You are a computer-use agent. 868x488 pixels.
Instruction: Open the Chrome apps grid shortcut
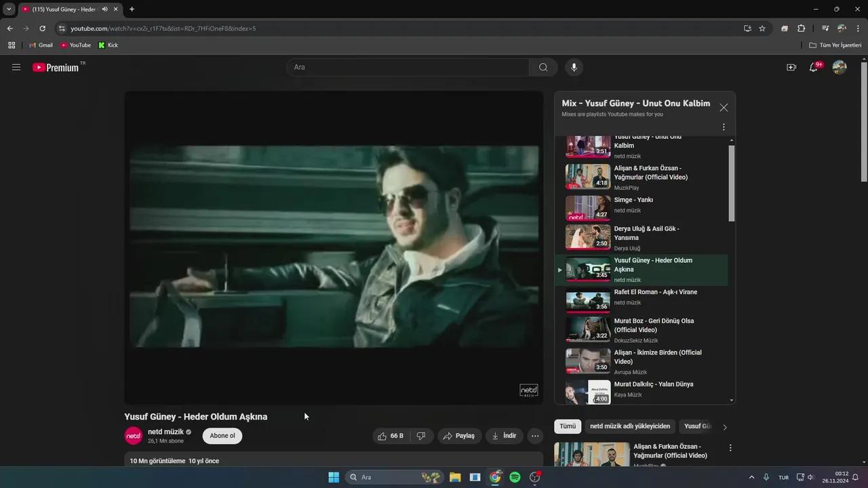[x=12, y=45]
